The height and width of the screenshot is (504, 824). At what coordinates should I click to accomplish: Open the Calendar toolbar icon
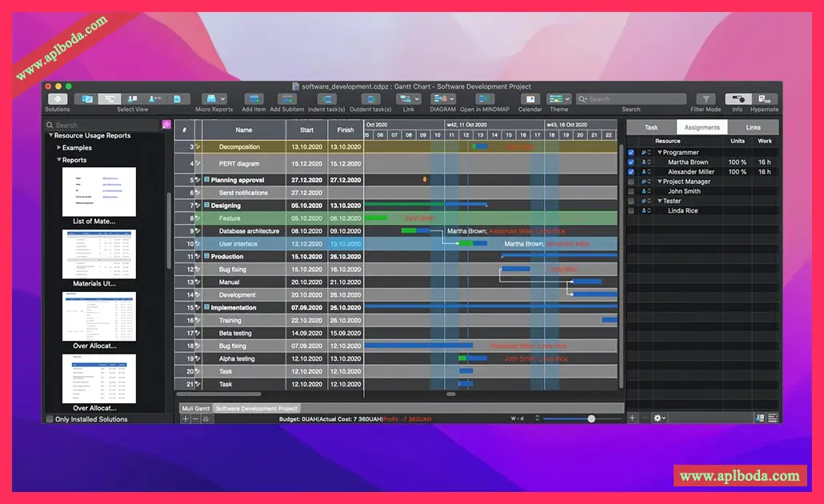click(530, 99)
